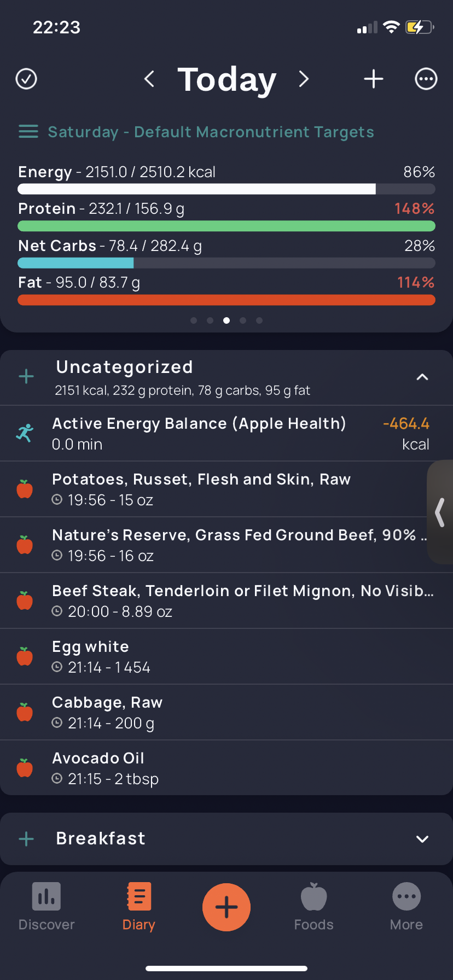Open the macronutrient targets hamburger menu
Image resolution: width=453 pixels, height=980 pixels.
pyautogui.click(x=28, y=131)
